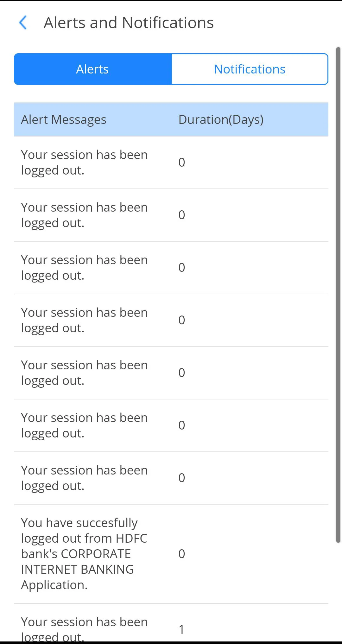This screenshot has width=342, height=644.
Task: Tap the Alerts and Notifications page title
Action: click(x=129, y=23)
